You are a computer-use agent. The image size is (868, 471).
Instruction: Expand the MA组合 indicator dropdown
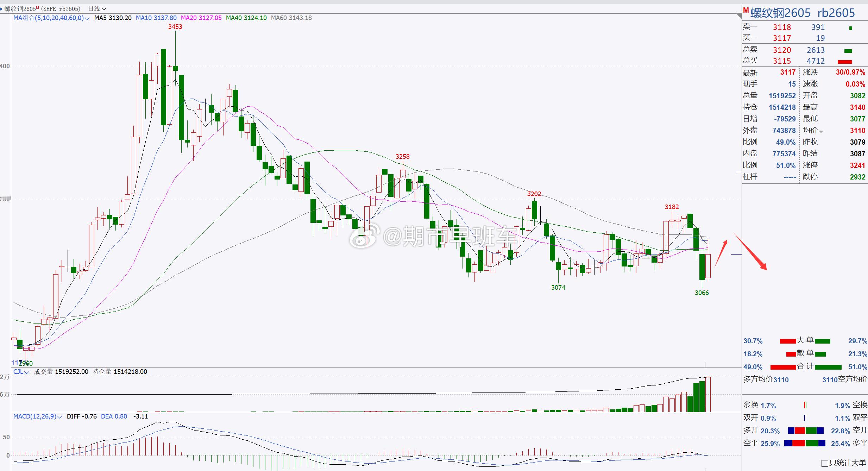pyautogui.click(x=87, y=18)
